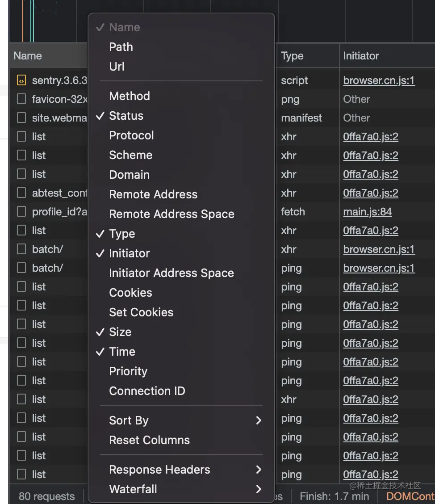435x504 pixels.
Task: Click the site.webmanifest file icon
Action: pyautogui.click(x=21, y=118)
